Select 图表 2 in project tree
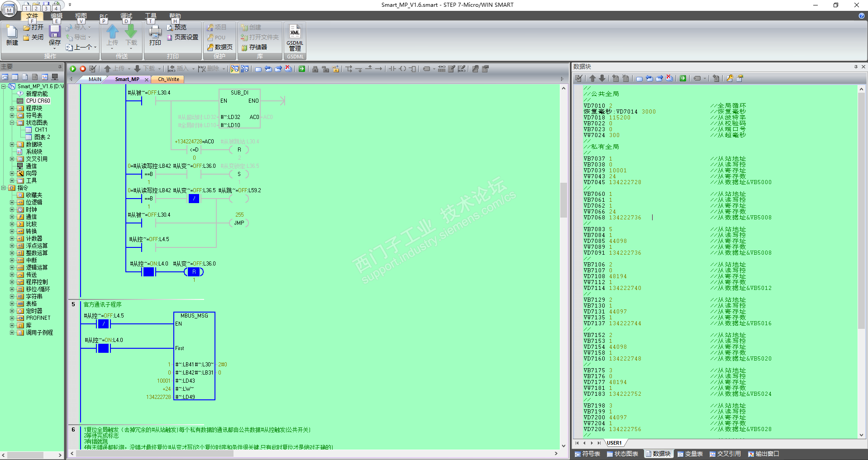Viewport: 868px width, 460px height. 42,137
